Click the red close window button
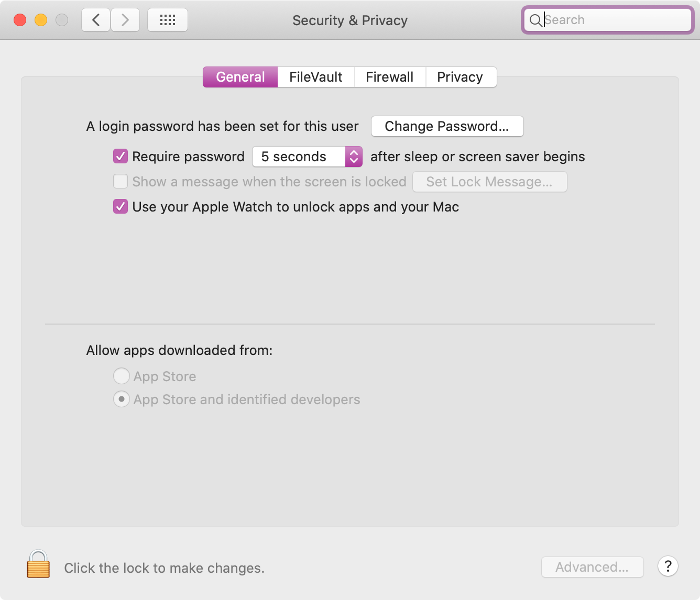The image size is (700, 600). [x=20, y=20]
